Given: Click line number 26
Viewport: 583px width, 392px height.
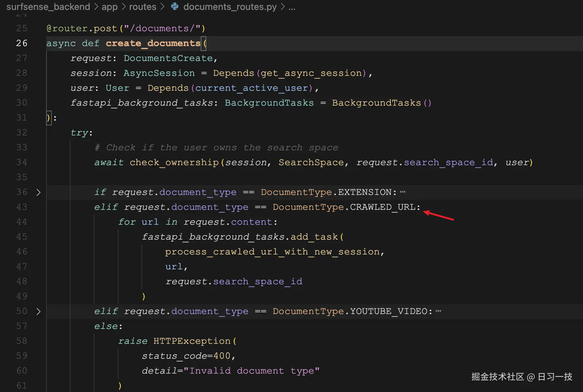Looking at the screenshot, I should [x=21, y=43].
